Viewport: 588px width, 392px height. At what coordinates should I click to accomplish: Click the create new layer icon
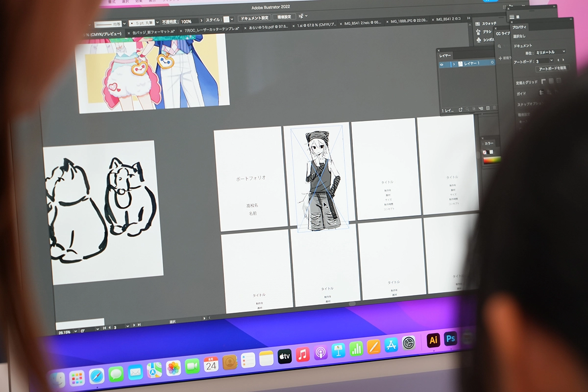pos(488,108)
